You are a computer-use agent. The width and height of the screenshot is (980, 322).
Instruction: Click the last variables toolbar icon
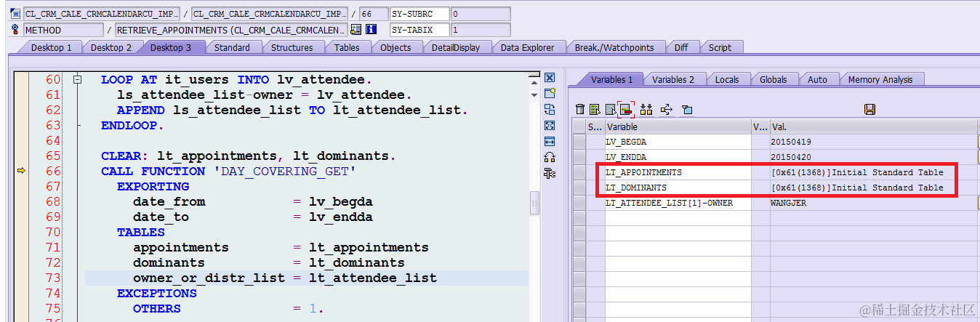click(687, 109)
